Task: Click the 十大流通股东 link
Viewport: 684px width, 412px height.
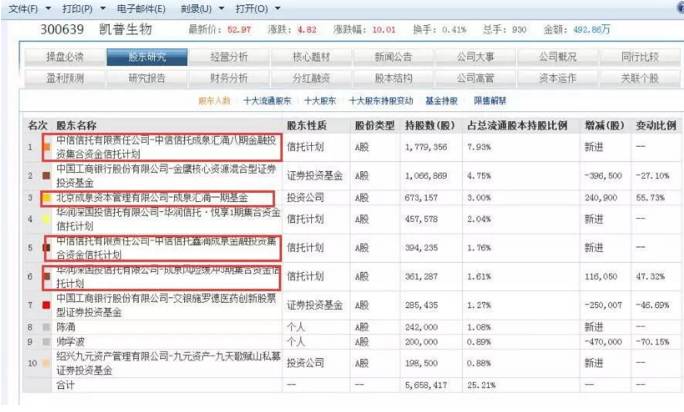Action: tap(267, 101)
